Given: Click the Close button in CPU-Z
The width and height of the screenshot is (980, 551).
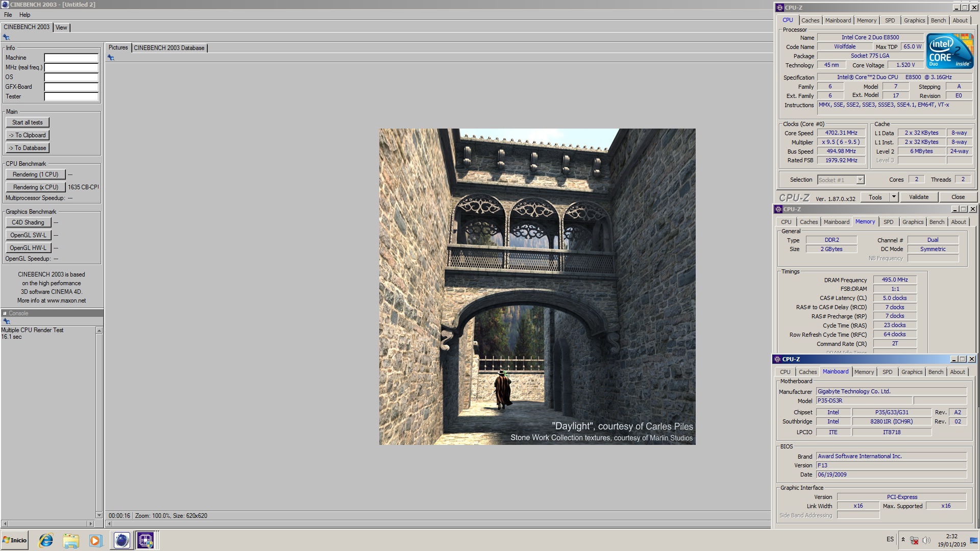Looking at the screenshot, I should click(x=958, y=197).
